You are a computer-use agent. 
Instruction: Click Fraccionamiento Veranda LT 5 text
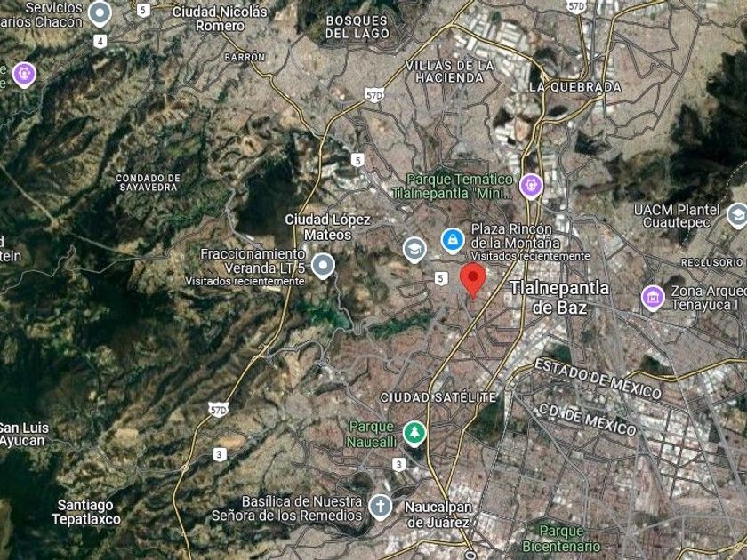point(253,260)
